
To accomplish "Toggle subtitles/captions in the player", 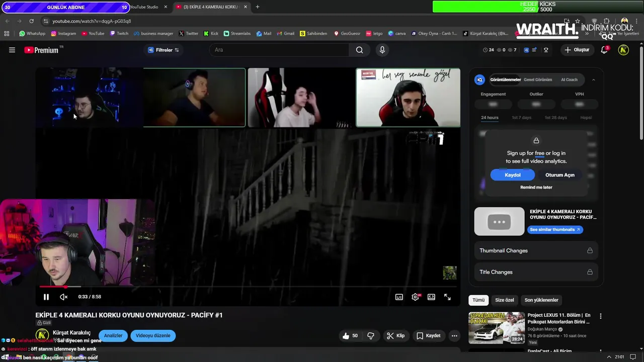I will pyautogui.click(x=399, y=297).
